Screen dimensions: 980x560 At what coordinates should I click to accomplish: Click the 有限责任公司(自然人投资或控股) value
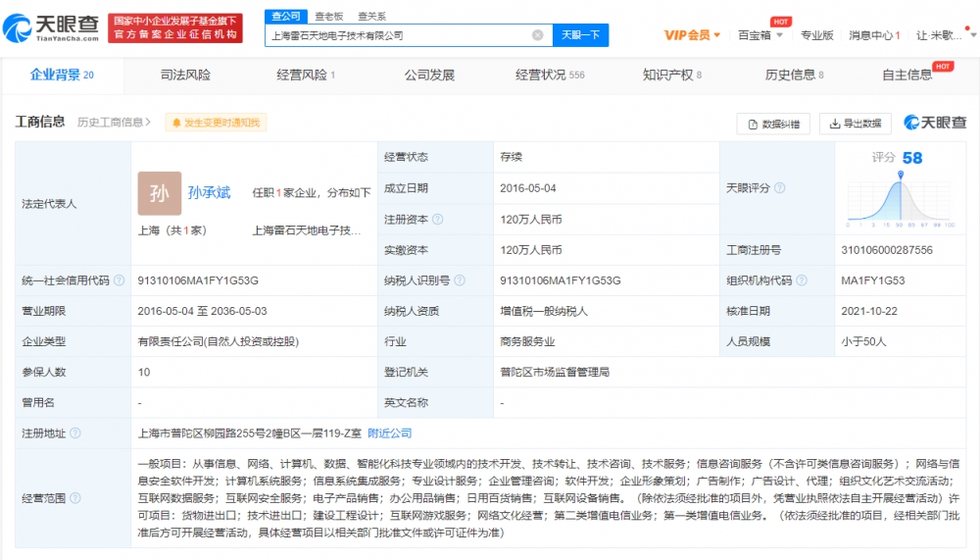219,341
